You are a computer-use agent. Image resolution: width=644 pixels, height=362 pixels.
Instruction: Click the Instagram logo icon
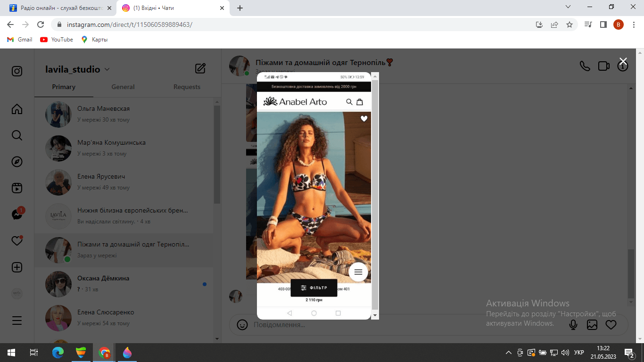pyautogui.click(x=17, y=71)
